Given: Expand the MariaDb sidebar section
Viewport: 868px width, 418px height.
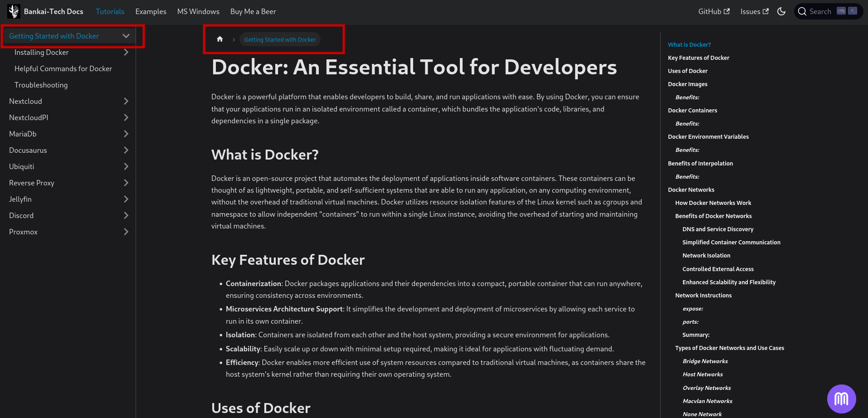Looking at the screenshot, I should (x=126, y=134).
